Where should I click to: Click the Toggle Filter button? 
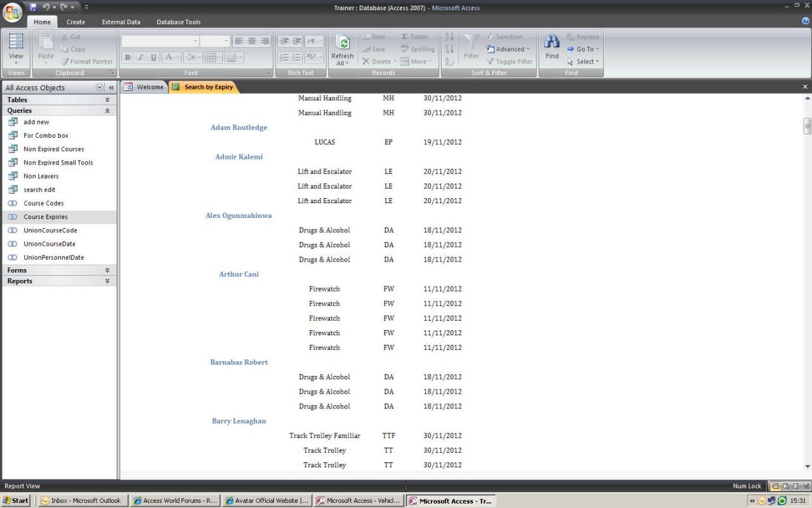pos(509,62)
